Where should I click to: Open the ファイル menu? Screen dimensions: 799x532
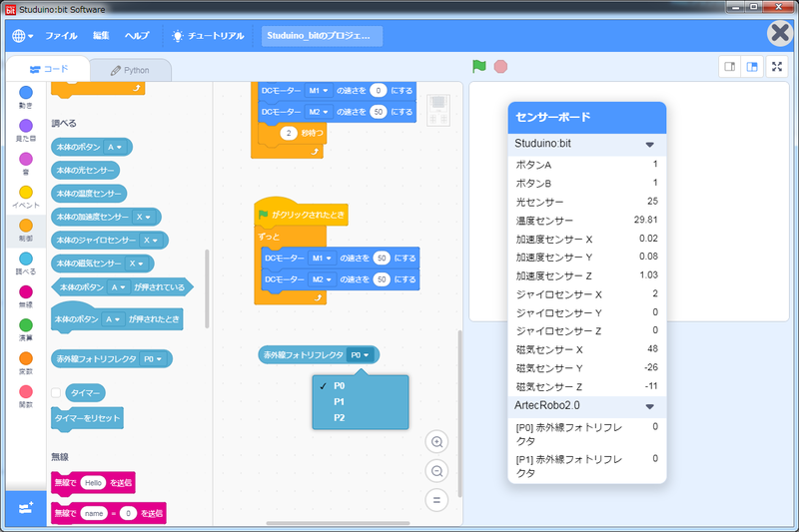point(61,36)
